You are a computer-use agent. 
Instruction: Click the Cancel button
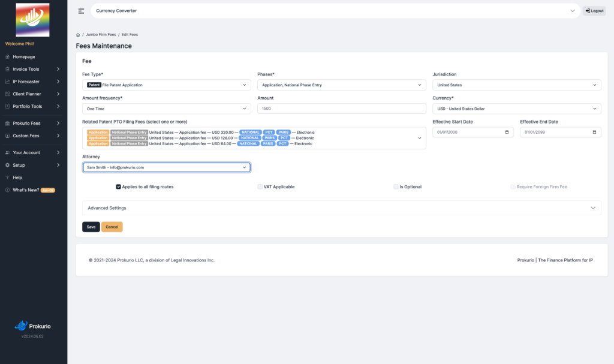[x=112, y=227]
